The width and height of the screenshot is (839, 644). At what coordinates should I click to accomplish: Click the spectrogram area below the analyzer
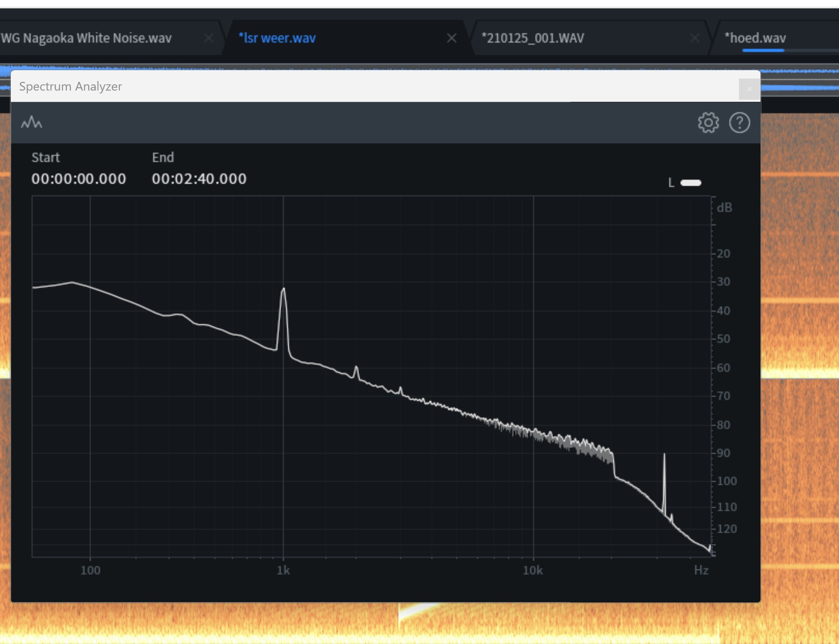click(419, 623)
